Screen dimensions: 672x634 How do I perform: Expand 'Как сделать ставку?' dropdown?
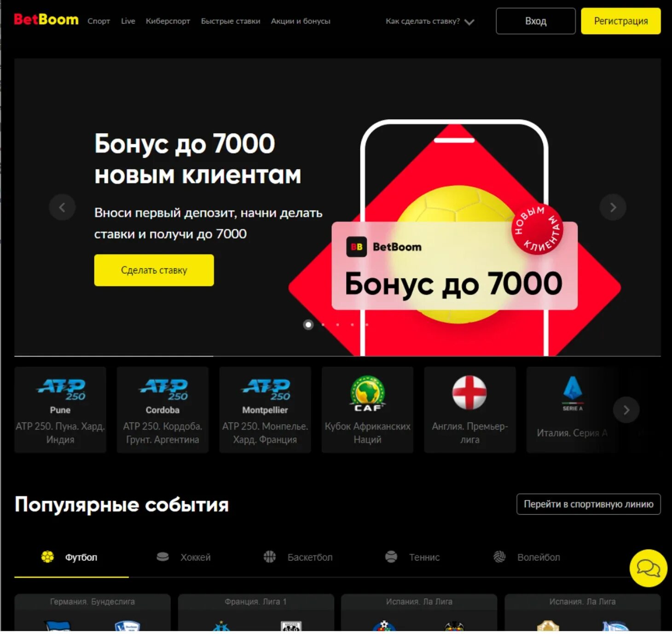tap(430, 21)
